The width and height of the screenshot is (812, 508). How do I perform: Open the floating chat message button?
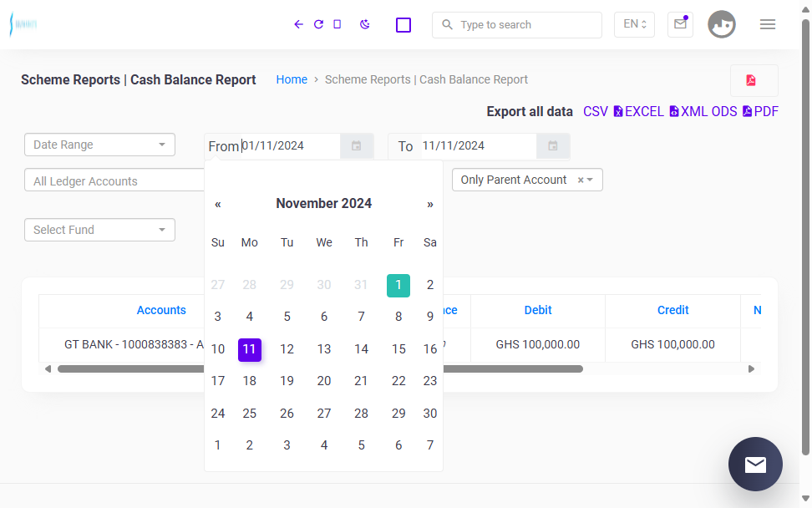(755, 465)
